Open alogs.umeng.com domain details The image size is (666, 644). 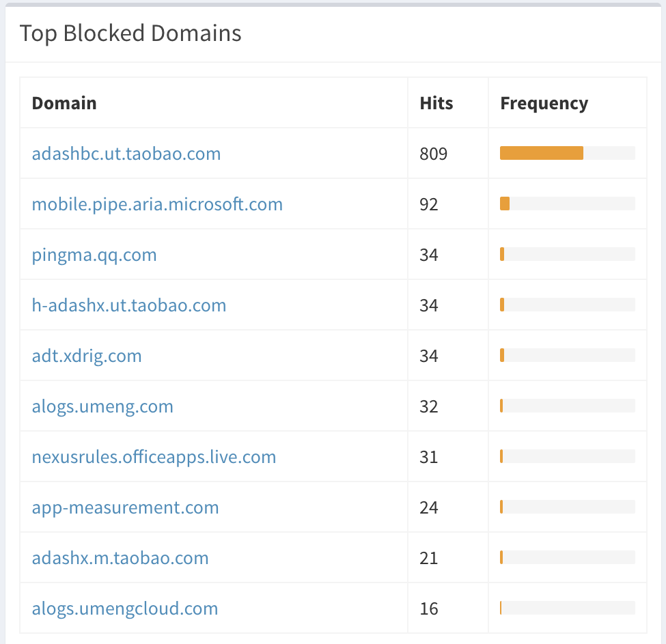102,406
